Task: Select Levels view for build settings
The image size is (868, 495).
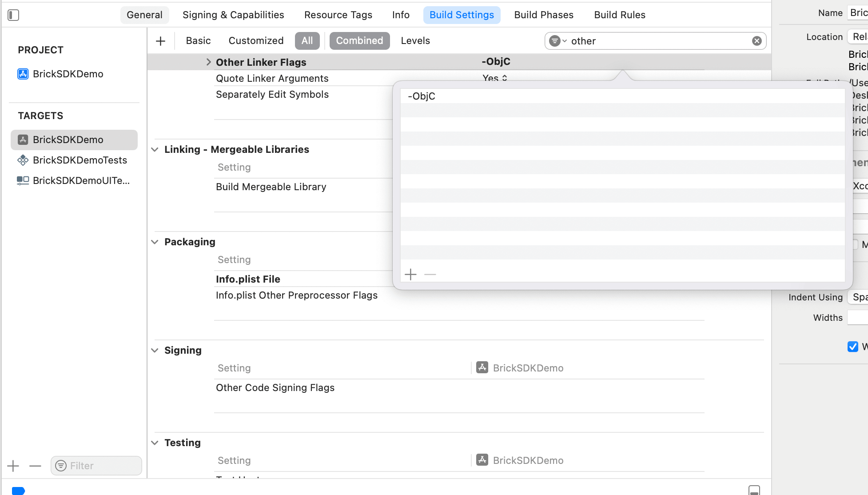Action: pyautogui.click(x=415, y=40)
